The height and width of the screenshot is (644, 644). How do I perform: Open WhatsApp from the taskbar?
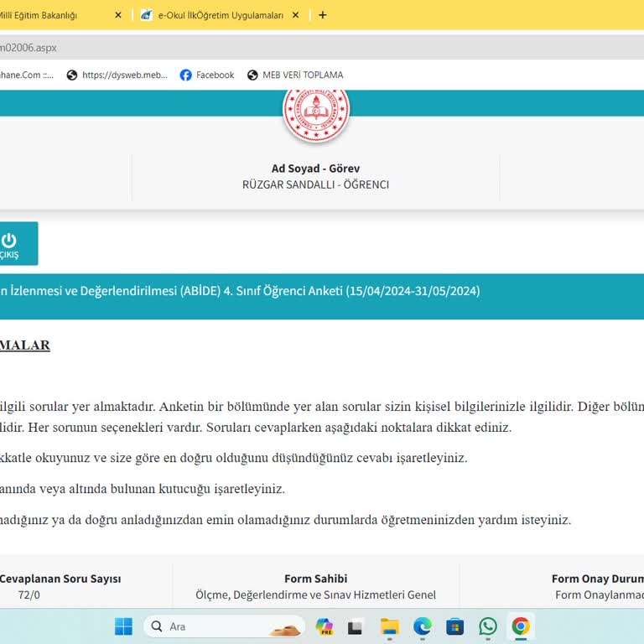tap(488, 626)
